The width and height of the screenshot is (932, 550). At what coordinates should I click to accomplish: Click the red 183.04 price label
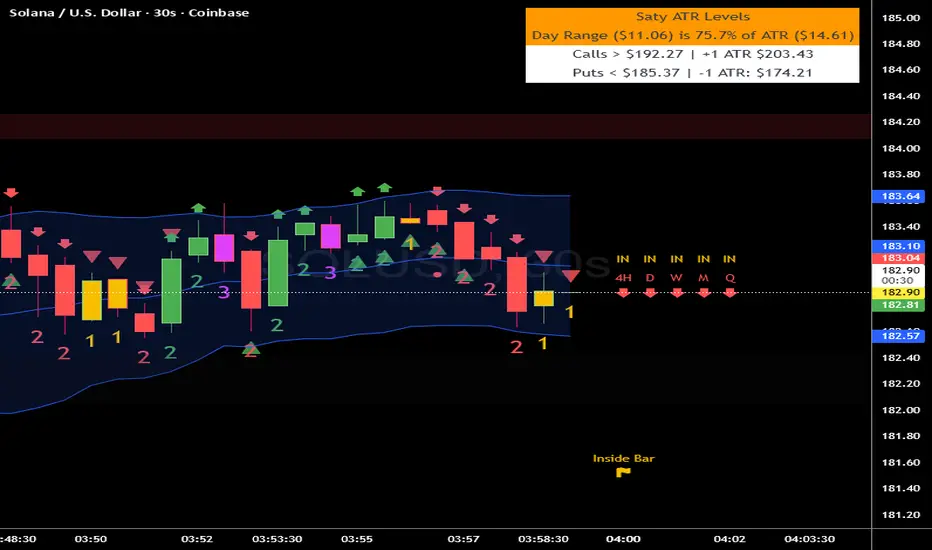(898, 258)
